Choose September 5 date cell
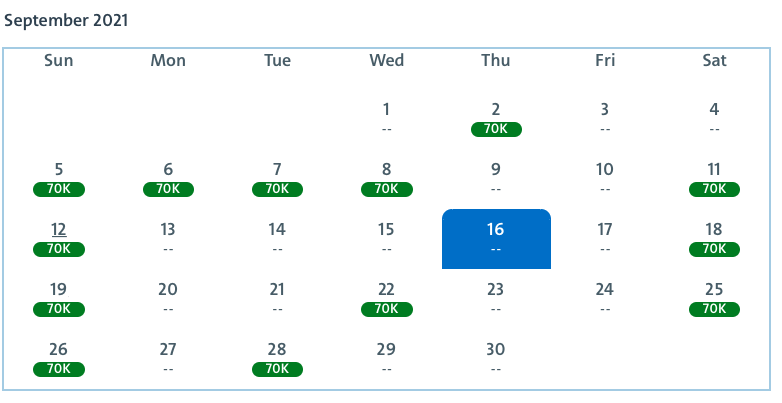The image size is (782, 403). tap(59, 178)
